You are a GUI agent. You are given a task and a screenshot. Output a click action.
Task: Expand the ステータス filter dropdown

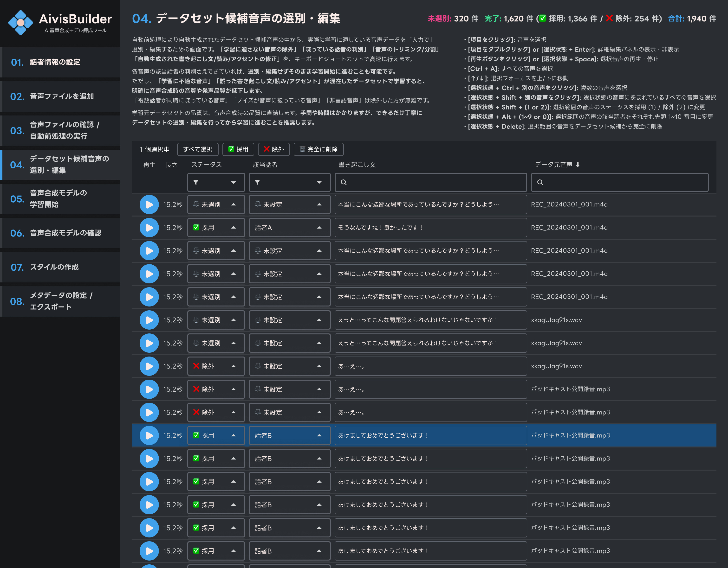tap(234, 182)
